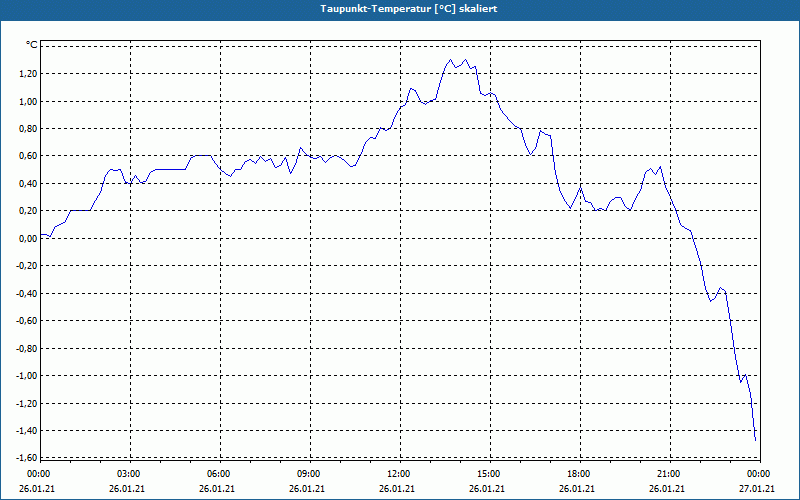
Task: Click the y-axis label "-0,20"
Action: click(28, 266)
